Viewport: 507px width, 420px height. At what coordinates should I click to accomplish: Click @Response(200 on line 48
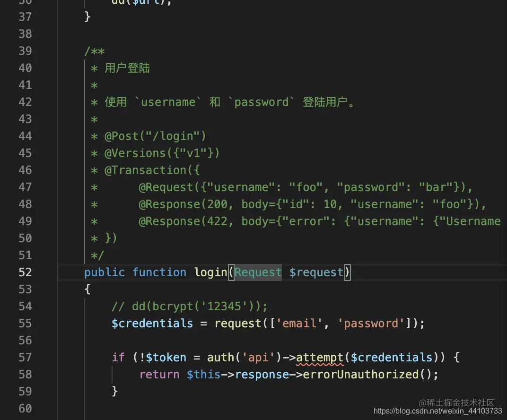click(x=183, y=204)
